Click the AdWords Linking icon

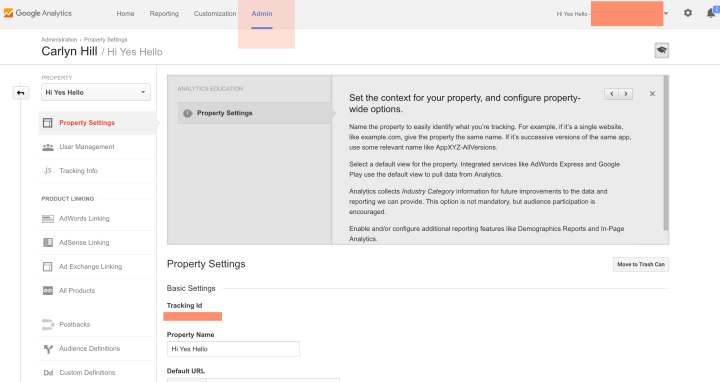pyautogui.click(x=48, y=219)
